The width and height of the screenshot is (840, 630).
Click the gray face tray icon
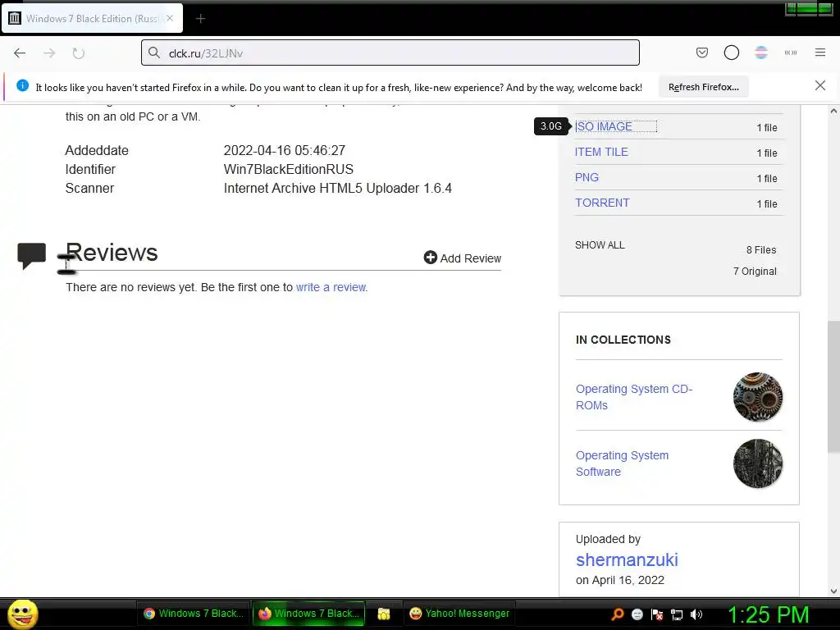637,614
